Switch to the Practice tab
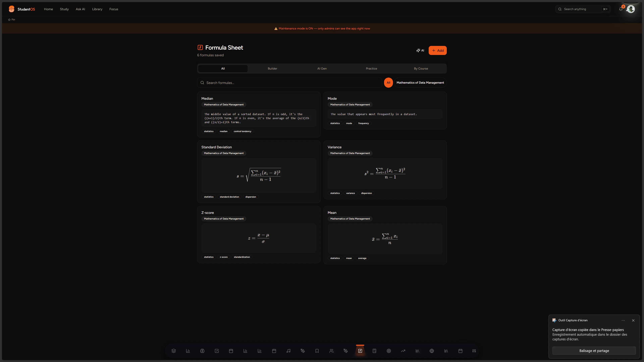 (371, 68)
